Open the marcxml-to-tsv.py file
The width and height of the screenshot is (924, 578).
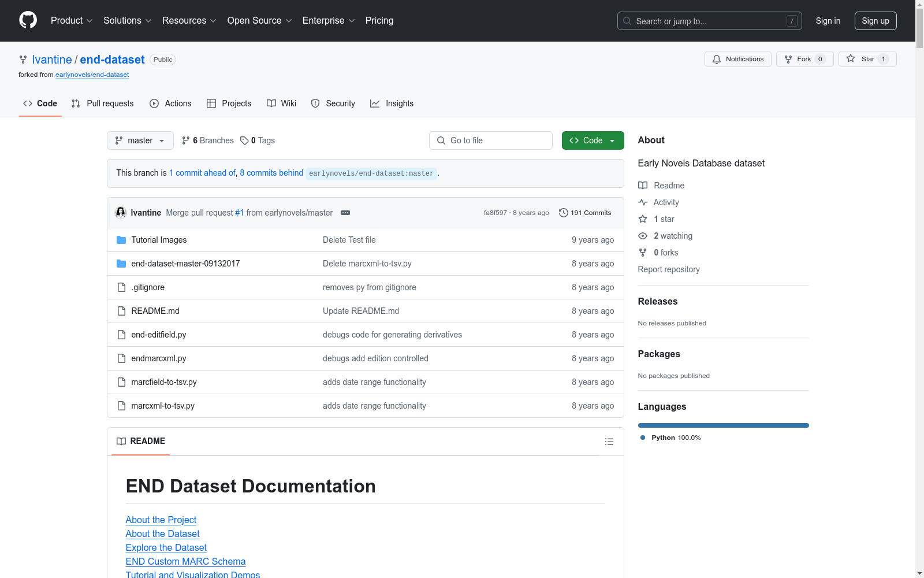point(163,406)
